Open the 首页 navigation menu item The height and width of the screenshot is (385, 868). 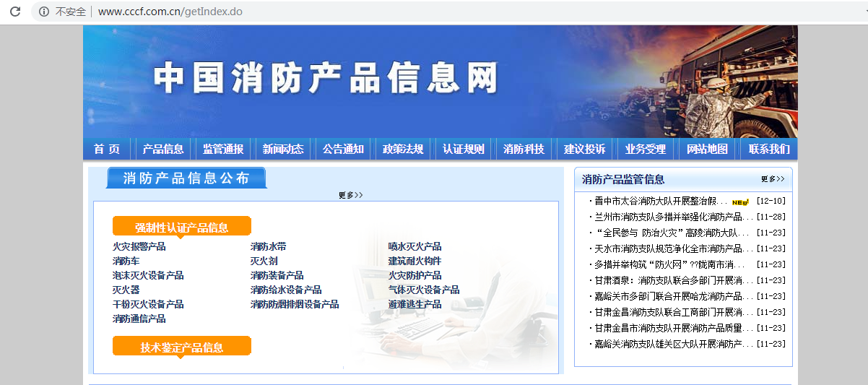[107, 150]
